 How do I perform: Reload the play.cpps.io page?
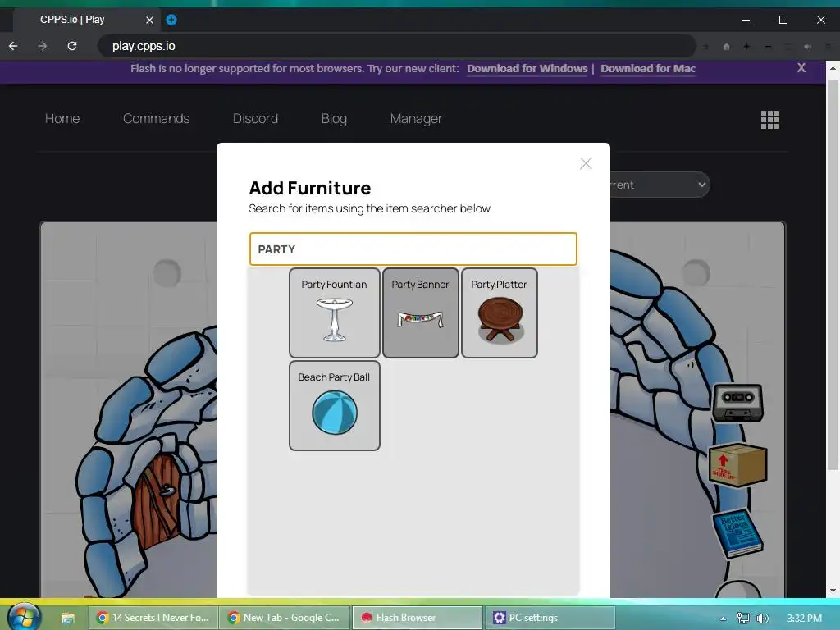click(72, 46)
